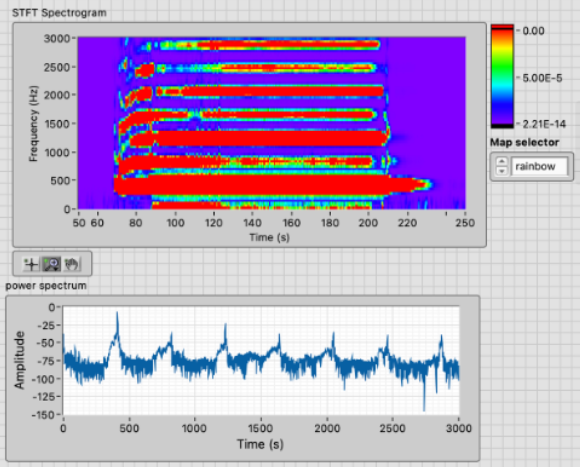Click the rainbow map selector field
This screenshot has width=580, height=467.
pos(539,166)
